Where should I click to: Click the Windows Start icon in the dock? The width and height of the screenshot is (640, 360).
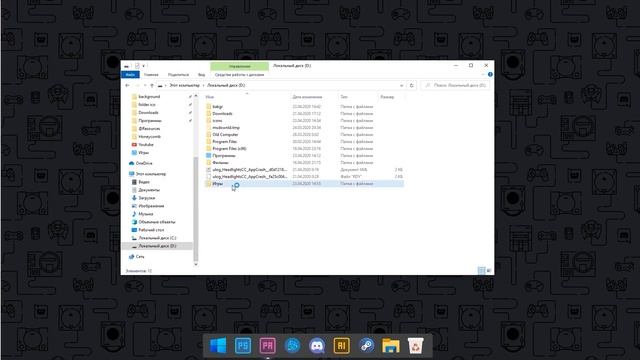point(218,346)
